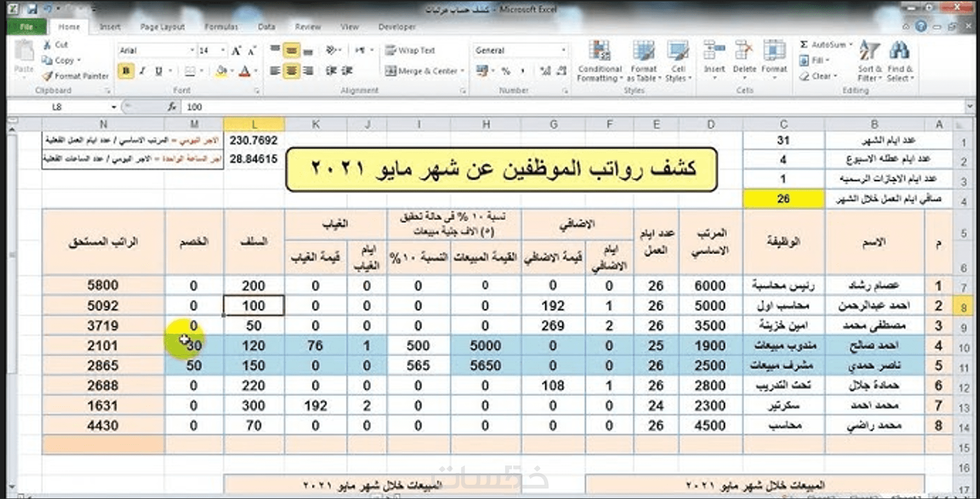Apply Percent Style to the cell
Viewport: 980px width, 499px height.
point(506,71)
